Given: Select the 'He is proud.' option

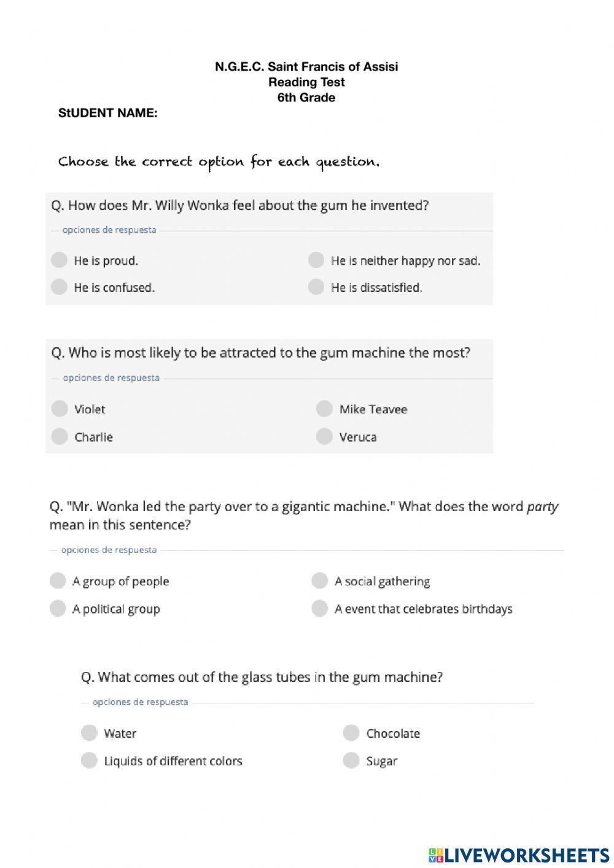Looking at the screenshot, I should [x=59, y=260].
